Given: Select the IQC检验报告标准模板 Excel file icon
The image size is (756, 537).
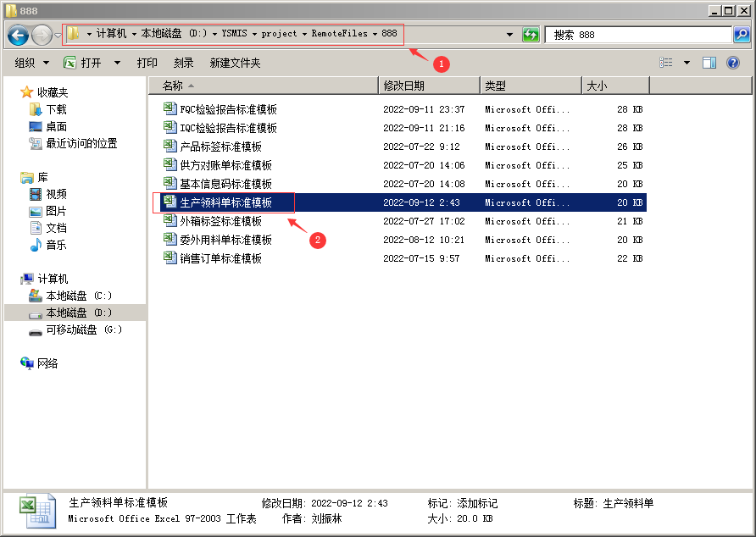Looking at the screenshot, I should point(170,127).
